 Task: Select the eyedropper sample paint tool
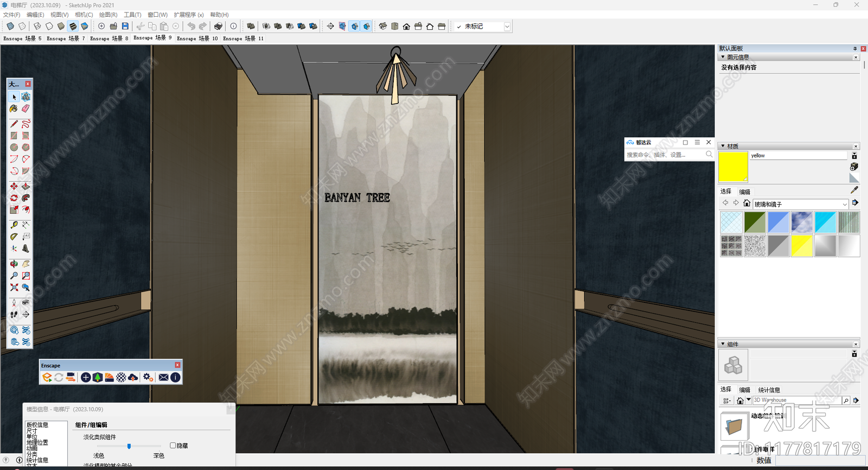(x=854, y=190)
